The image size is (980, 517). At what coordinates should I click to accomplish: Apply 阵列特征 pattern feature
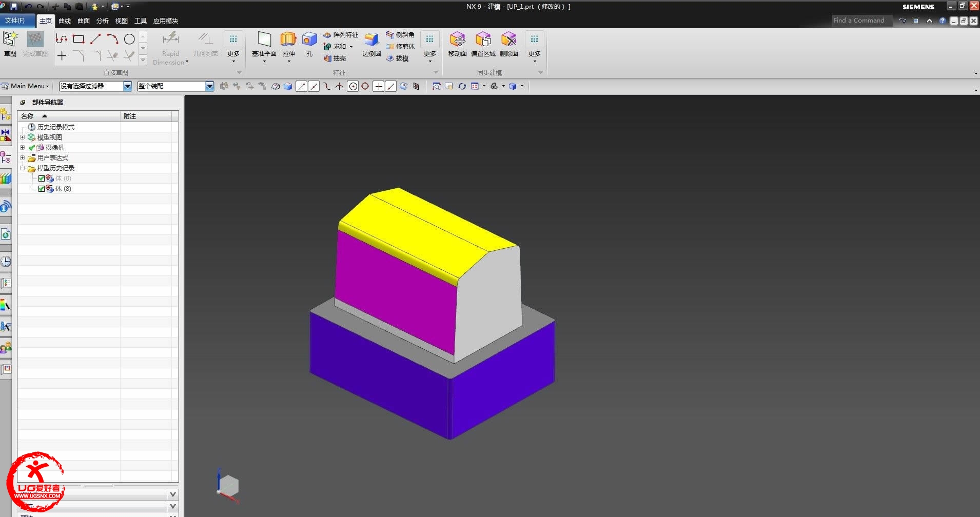click(341, 35)
